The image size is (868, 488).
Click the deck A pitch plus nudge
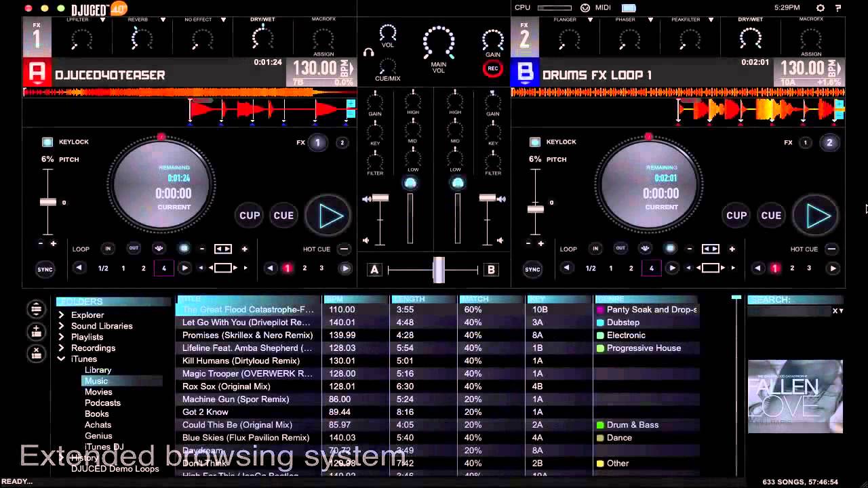[54, 243]
